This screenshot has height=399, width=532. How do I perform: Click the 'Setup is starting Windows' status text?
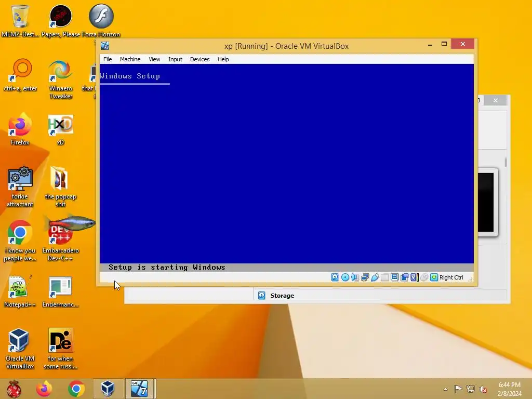click(x=167, y=268)
